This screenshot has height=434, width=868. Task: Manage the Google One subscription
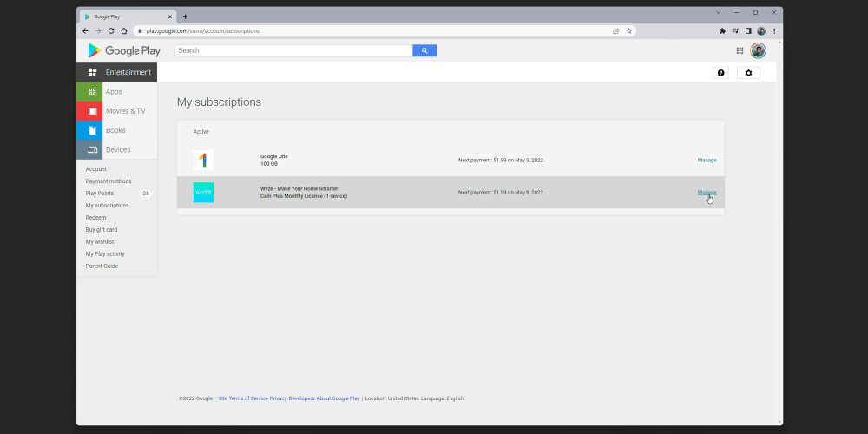point(707,161)
